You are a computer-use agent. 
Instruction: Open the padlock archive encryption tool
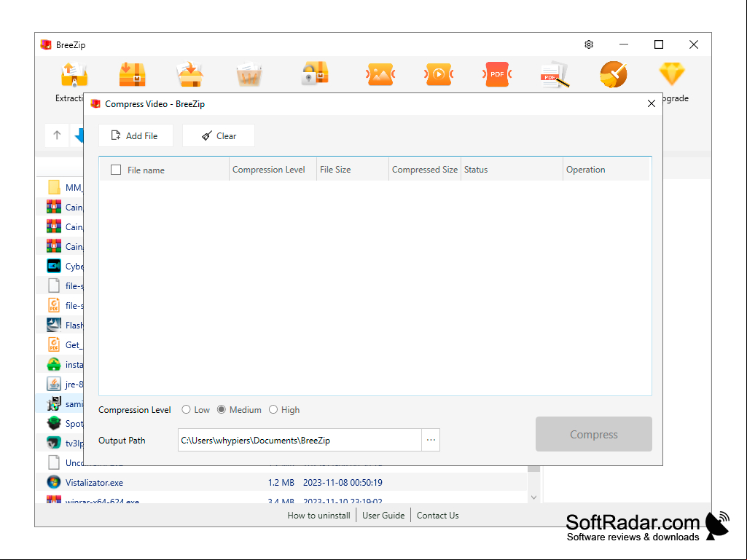coord(315,74)
